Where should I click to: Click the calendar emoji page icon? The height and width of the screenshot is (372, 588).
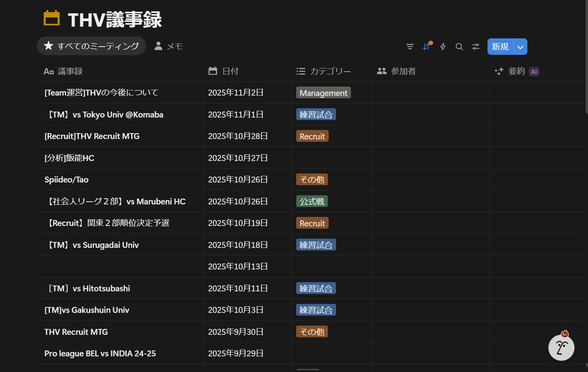tap(52, 18)
